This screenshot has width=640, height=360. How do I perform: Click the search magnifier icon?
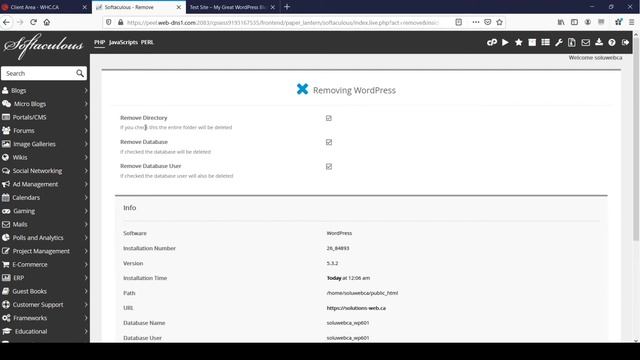tap(80, 73)
